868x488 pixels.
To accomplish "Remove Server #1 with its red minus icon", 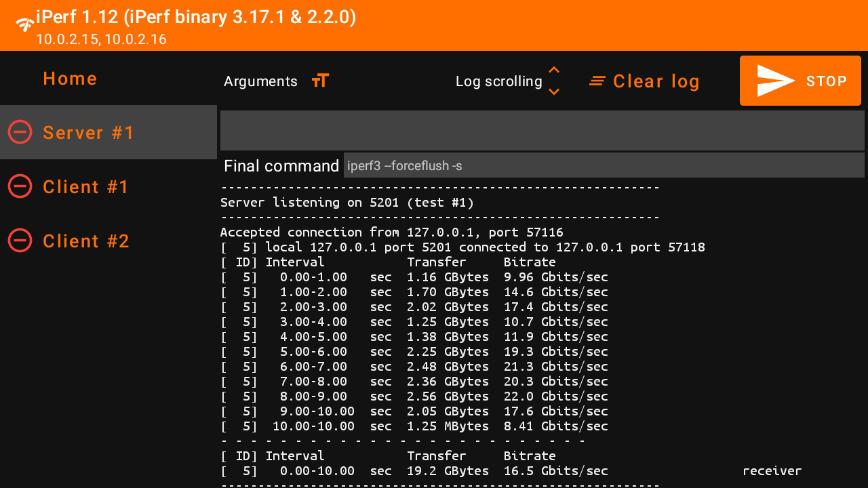I will [x=20, y=131].
